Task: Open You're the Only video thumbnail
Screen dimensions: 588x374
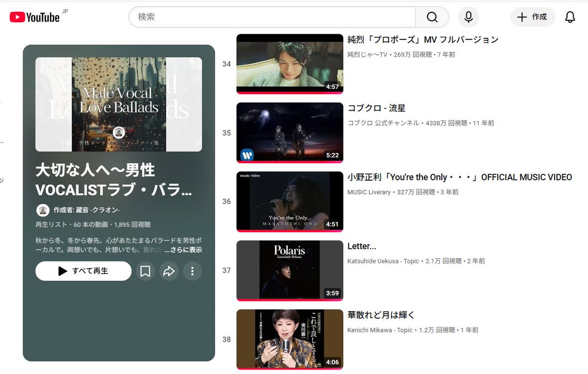Action: pos(290,201)
